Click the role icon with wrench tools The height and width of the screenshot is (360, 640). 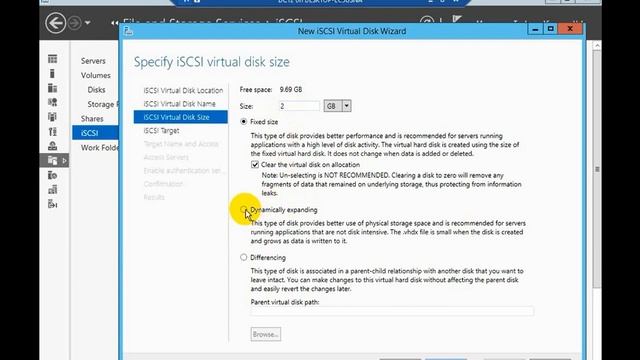52,131
